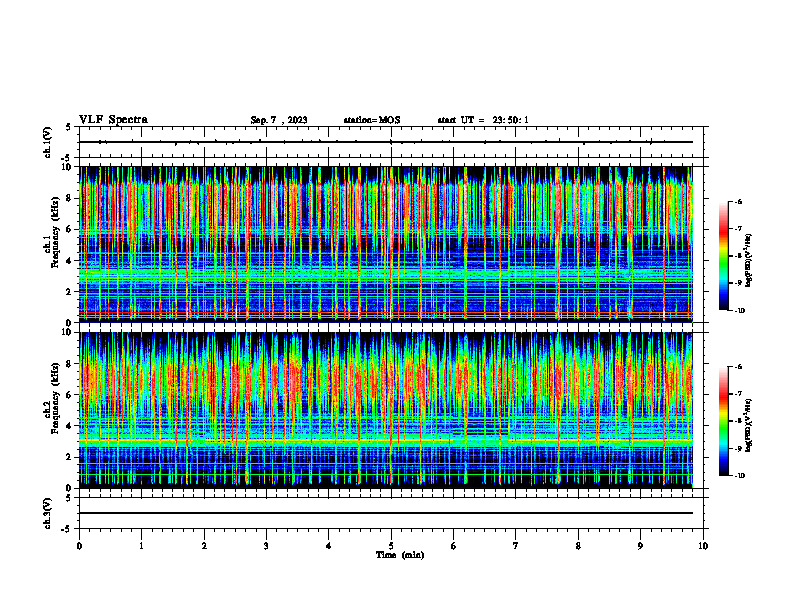Click the time axis tick label "1"
Screen dimensions: 792x612
pos(141,546)
